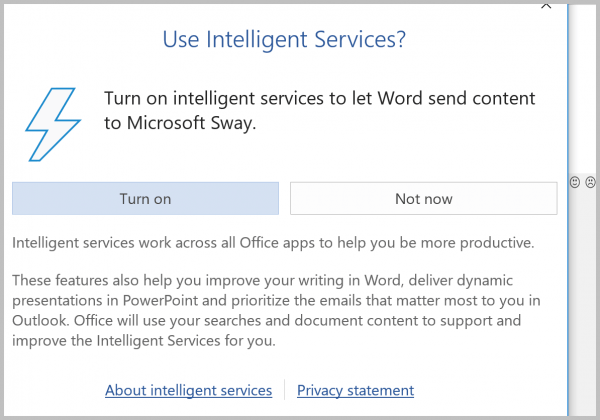Click the Use Intelligent Services? heading
Screen dimensions: 600x420
[284, 39]
